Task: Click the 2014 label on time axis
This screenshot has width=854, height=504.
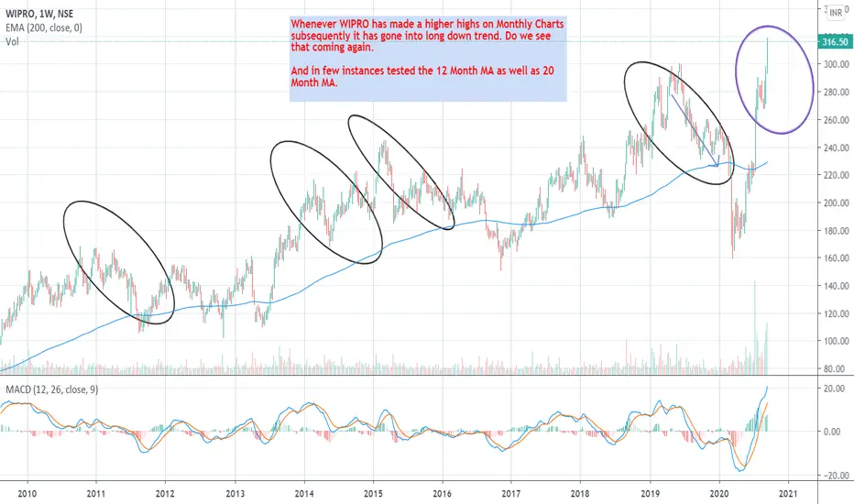Action: [x=304, y=494]
